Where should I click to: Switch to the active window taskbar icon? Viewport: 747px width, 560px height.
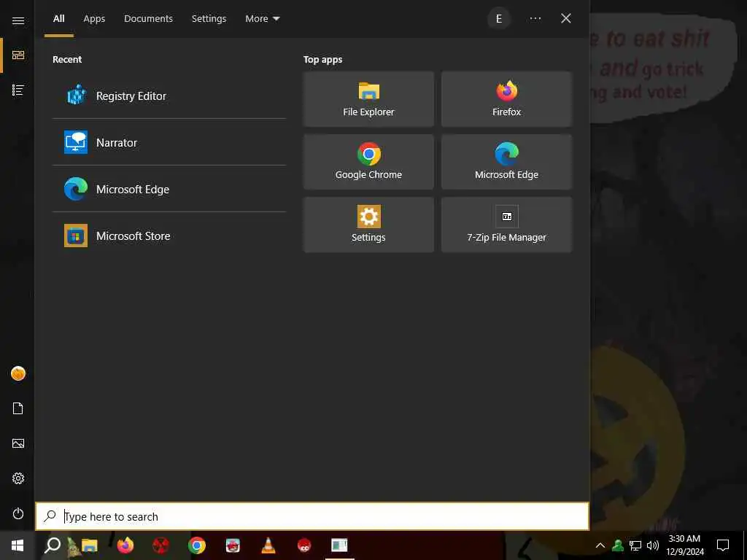339,545
